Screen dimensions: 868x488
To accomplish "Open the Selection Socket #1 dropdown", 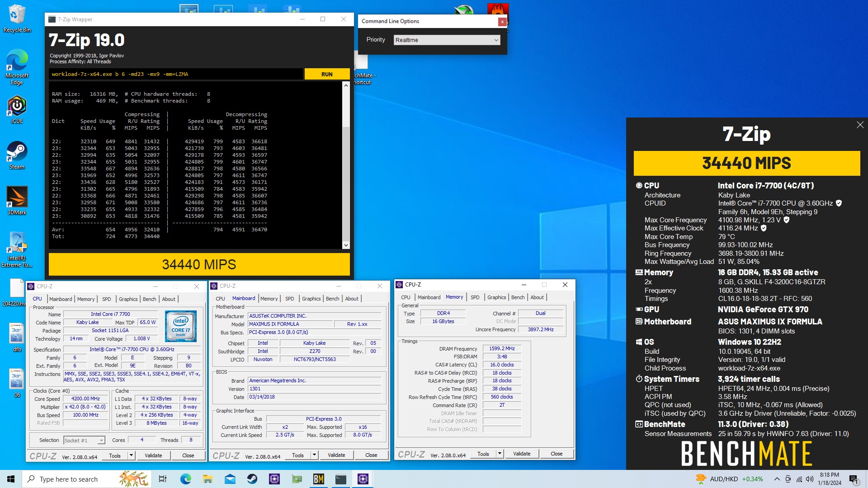I will point(84,440).
